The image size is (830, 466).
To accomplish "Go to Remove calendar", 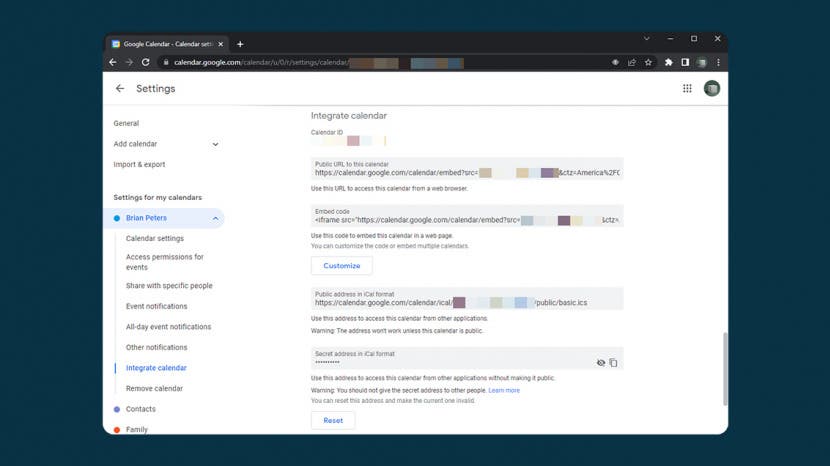I will [x=154, y=389].
